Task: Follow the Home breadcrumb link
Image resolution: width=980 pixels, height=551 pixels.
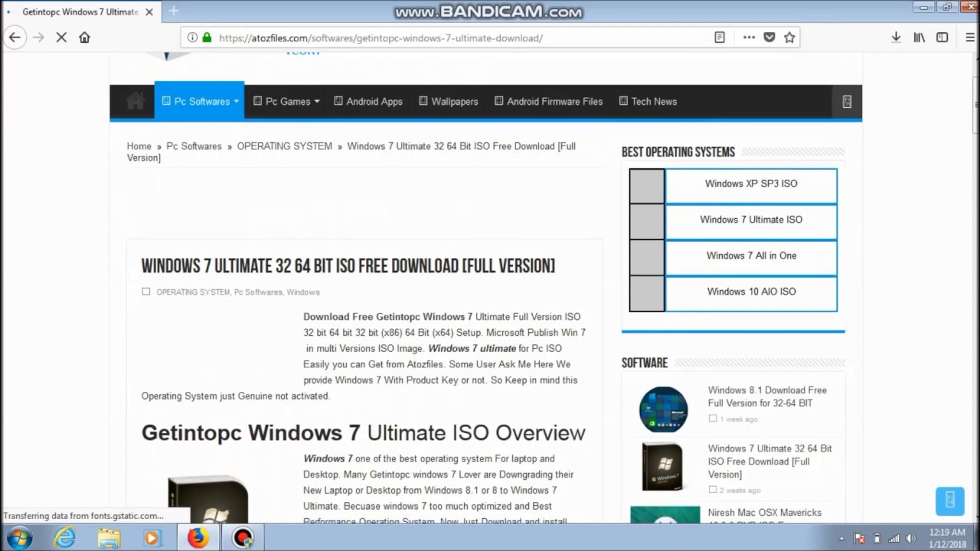Action: tap(139, 146)
